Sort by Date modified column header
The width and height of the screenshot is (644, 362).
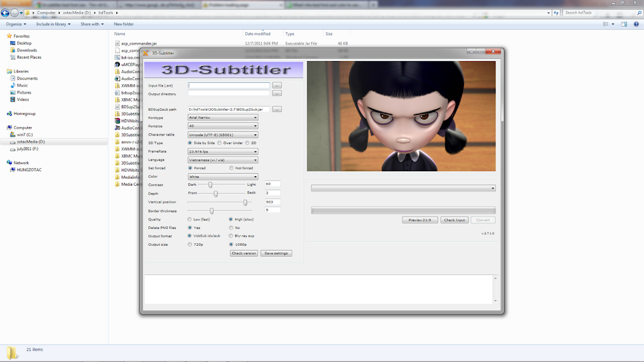(257, 34)
